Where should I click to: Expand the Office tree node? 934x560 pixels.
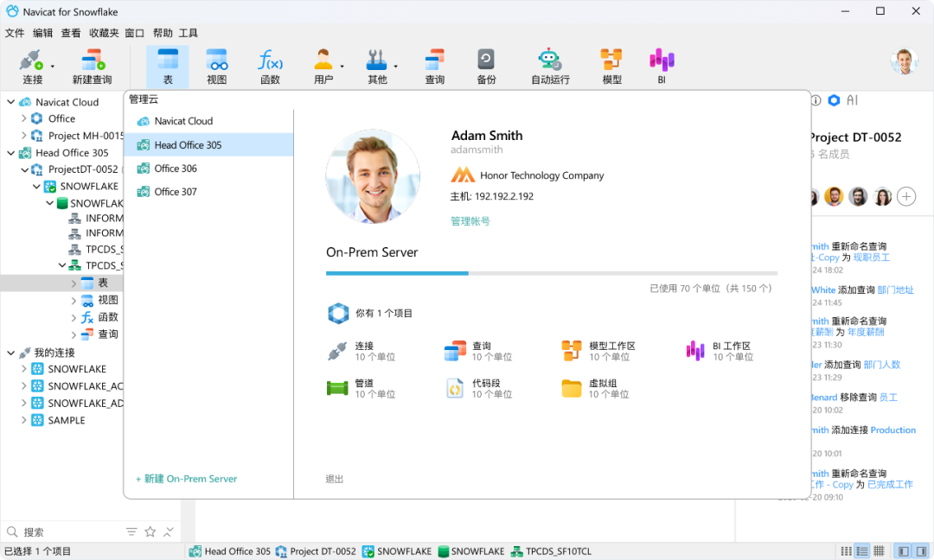click(24, 118)
